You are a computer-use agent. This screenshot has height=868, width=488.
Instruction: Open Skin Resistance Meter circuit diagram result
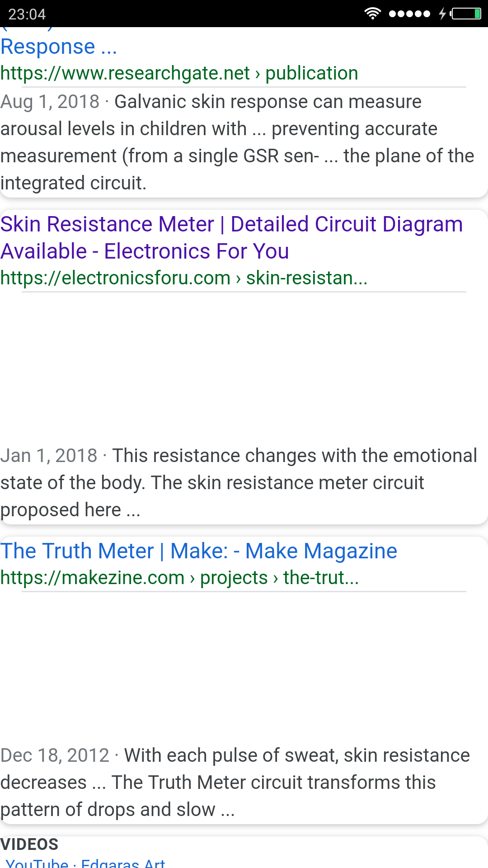(231, 237)
